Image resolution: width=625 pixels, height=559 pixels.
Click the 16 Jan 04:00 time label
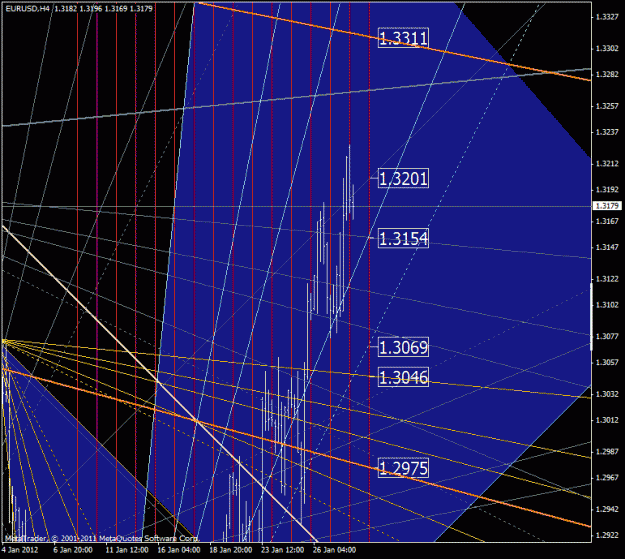[179, 550]
